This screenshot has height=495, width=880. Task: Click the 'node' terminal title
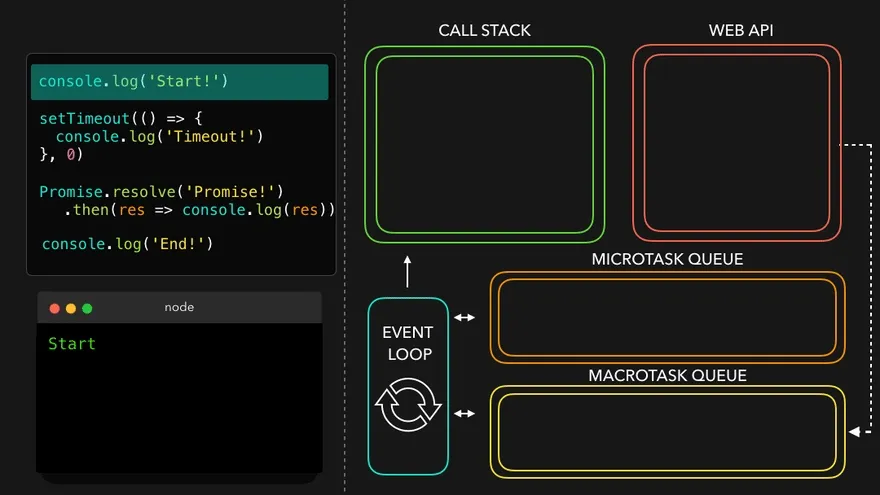click(x=179, y=307)
